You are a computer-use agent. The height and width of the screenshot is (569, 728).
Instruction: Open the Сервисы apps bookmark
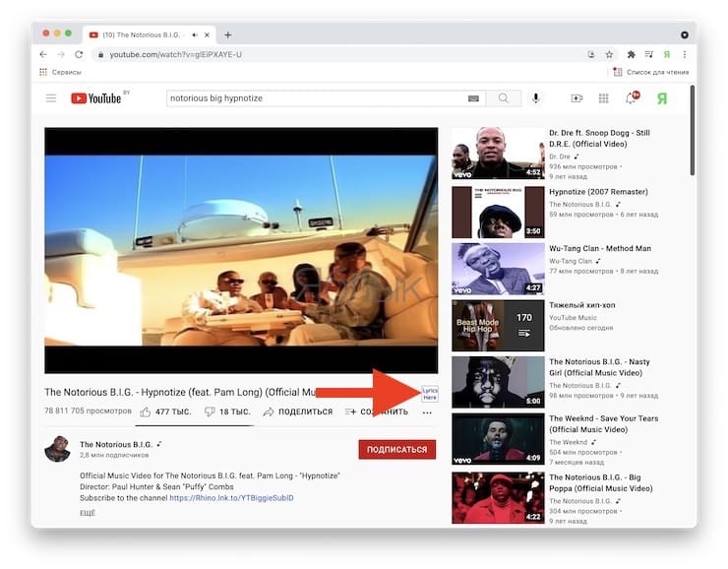60,72
